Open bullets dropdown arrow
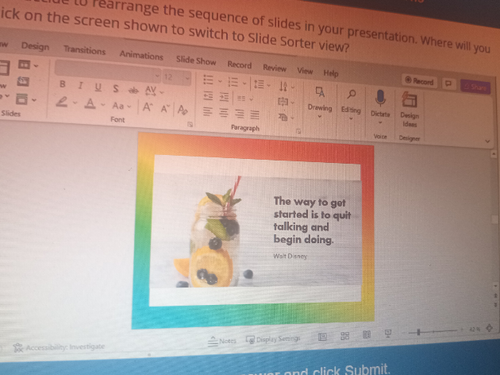This screenshot has width=500, height=375. (220, 81)
